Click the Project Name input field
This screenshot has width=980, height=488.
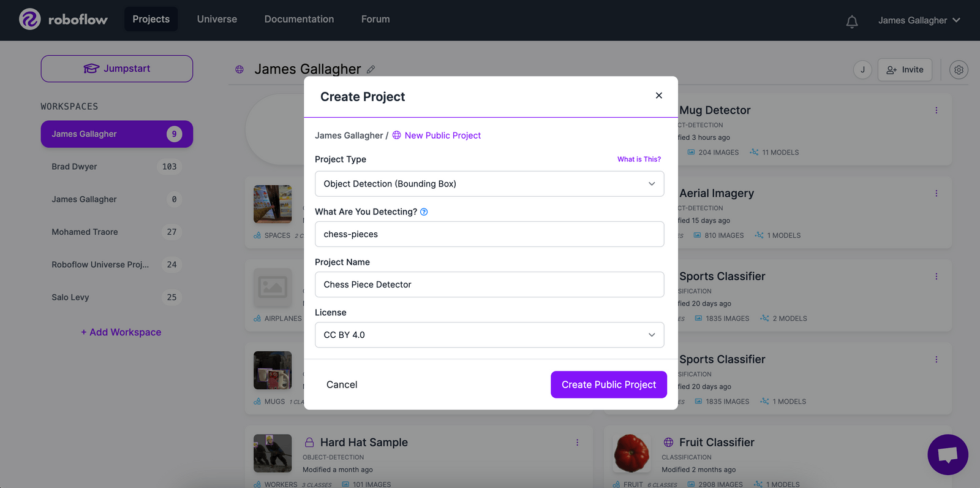(x=489, y=284)
